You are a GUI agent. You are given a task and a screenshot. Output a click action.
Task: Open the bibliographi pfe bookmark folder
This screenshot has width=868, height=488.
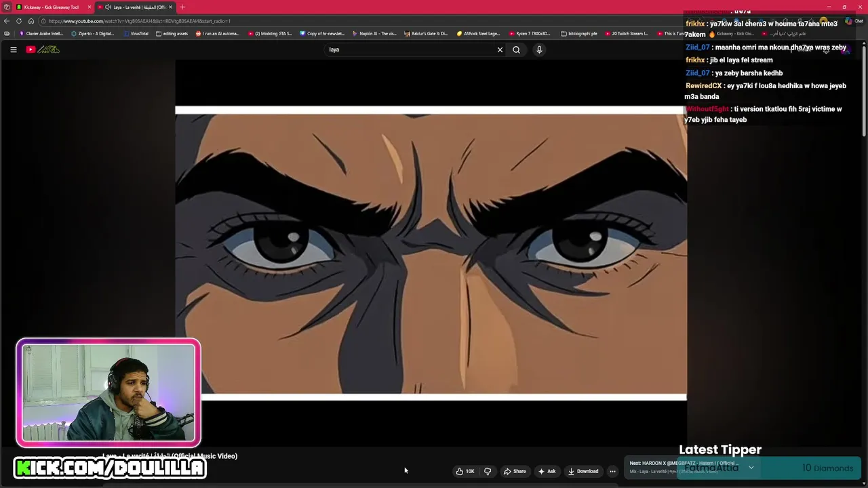tap(579, 33)
